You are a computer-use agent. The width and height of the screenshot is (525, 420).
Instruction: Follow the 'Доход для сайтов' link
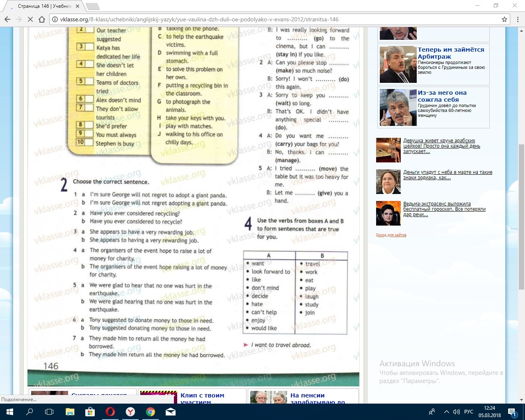[391, 235]
